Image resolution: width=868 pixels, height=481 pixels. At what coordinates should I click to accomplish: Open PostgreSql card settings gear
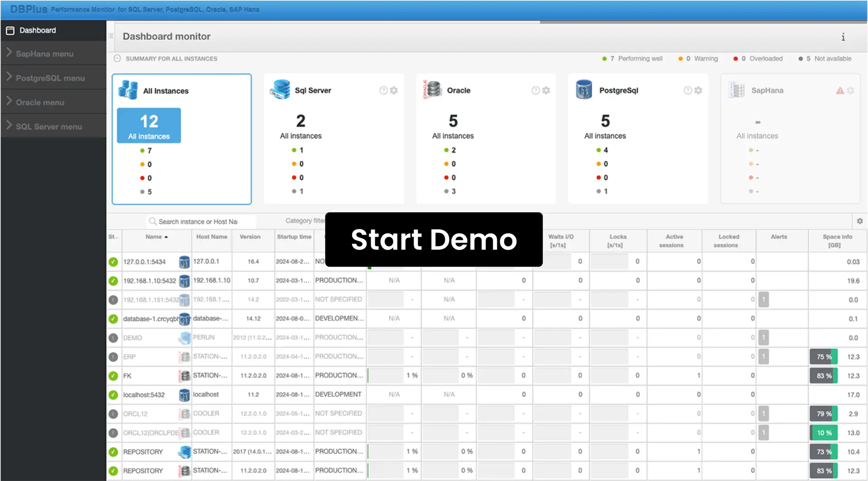(698, 90)
